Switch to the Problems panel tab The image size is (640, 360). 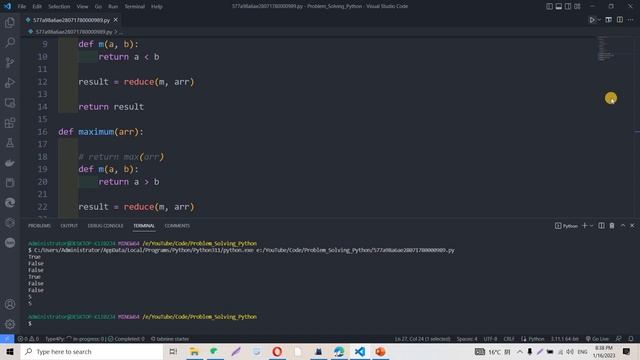coord(39,226)
